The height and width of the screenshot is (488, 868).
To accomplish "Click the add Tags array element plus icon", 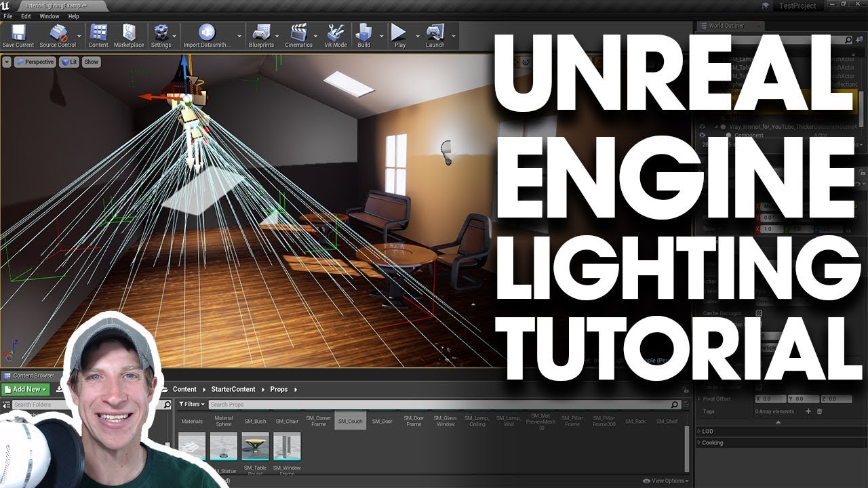I will pos(808,411).
